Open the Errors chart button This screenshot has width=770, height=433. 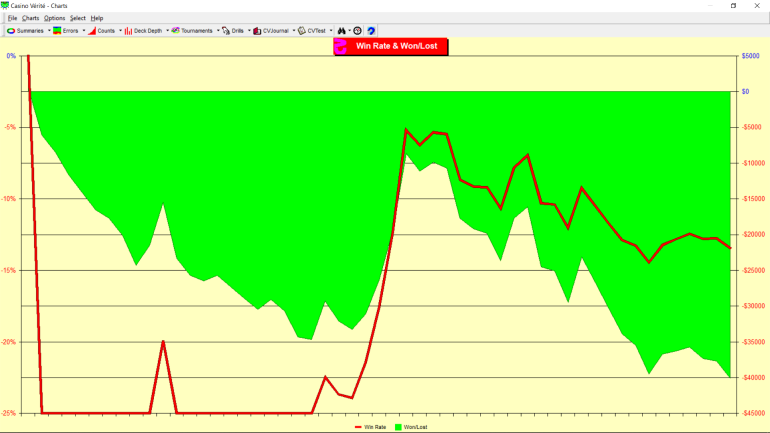(x=59, y=31)
